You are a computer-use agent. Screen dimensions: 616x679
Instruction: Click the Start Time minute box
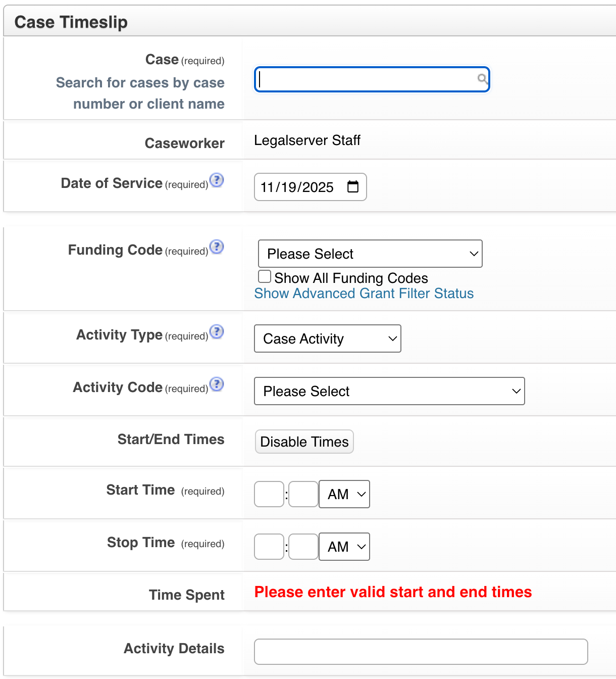[x=303, y=494]
